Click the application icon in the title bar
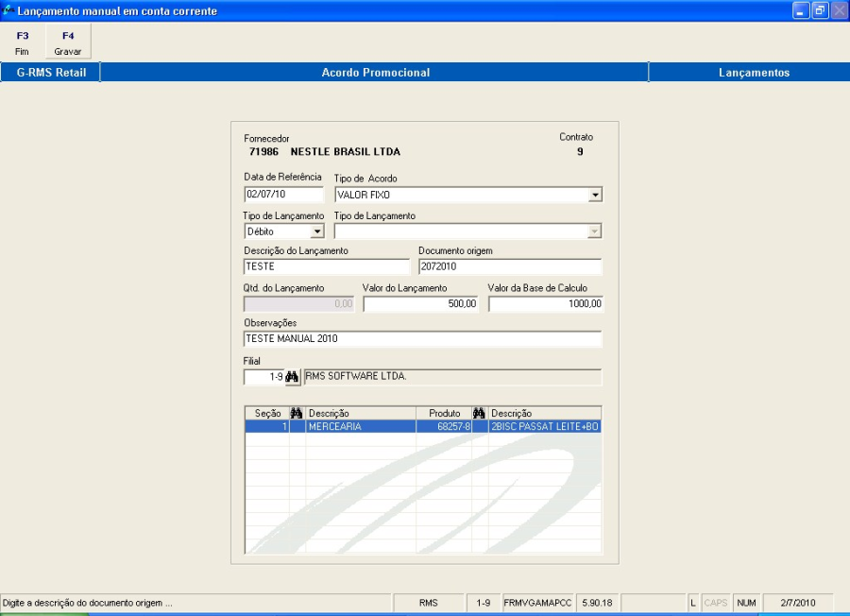The height and width of the screenshot is (616, 850). 8,10
